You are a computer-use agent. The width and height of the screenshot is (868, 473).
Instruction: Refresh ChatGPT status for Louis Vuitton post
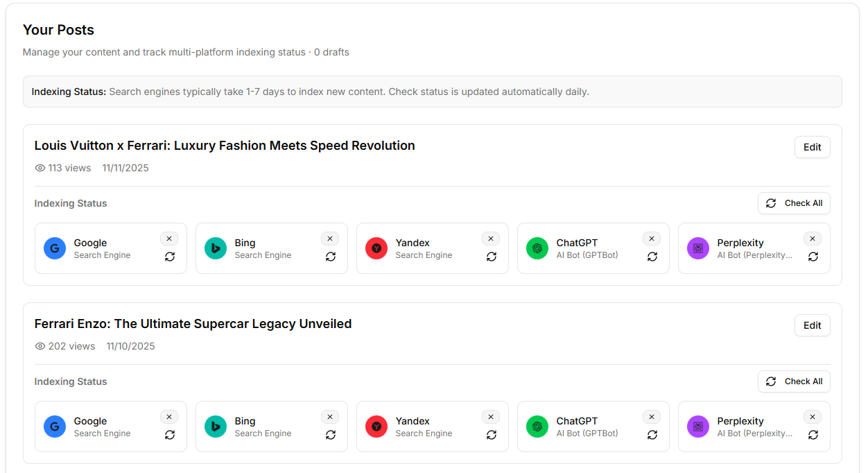(652, 257)
